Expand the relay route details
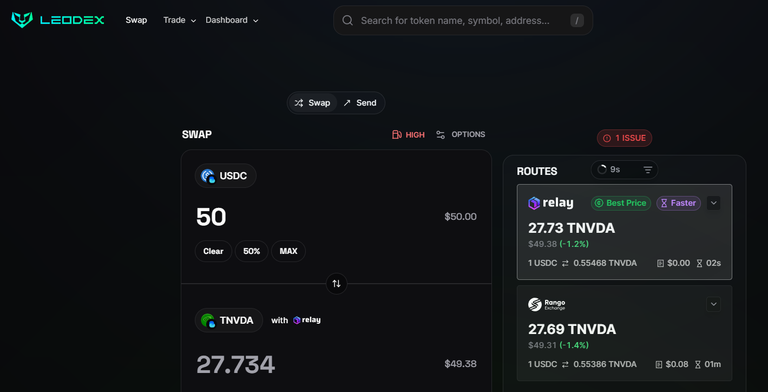 coord(714,203)
